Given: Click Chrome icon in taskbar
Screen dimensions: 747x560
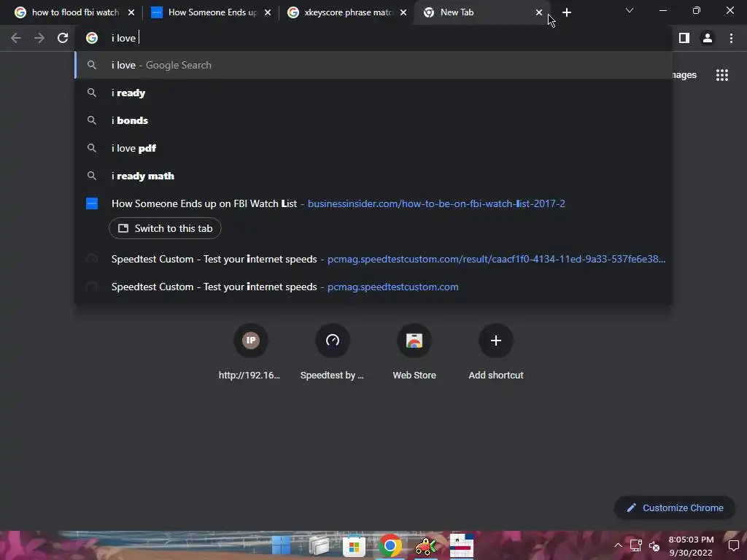Looking at the screenshot, I should (390, 545).
